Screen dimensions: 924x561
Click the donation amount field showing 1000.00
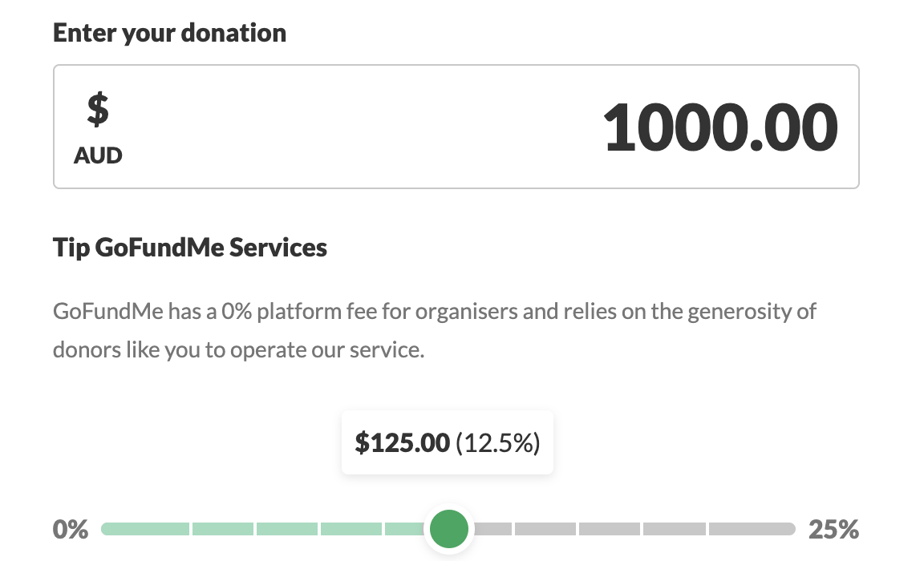point(456,127)
